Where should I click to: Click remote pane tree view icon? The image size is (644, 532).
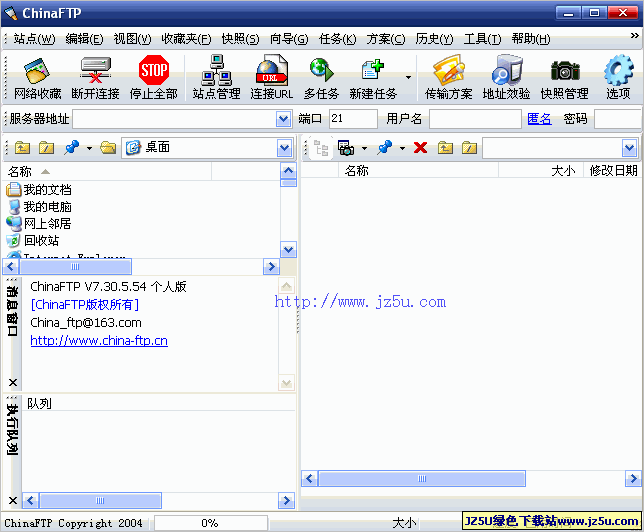tap(321, 148)
